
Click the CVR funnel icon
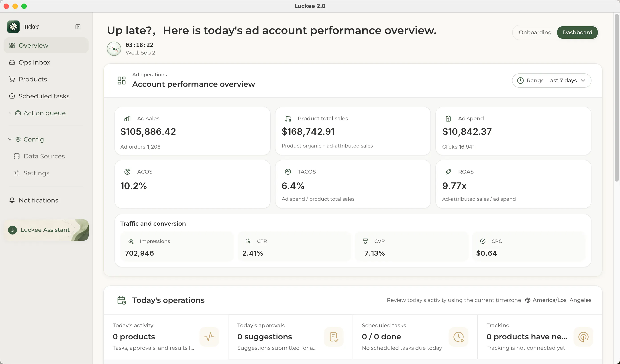(x=366, y=241)
